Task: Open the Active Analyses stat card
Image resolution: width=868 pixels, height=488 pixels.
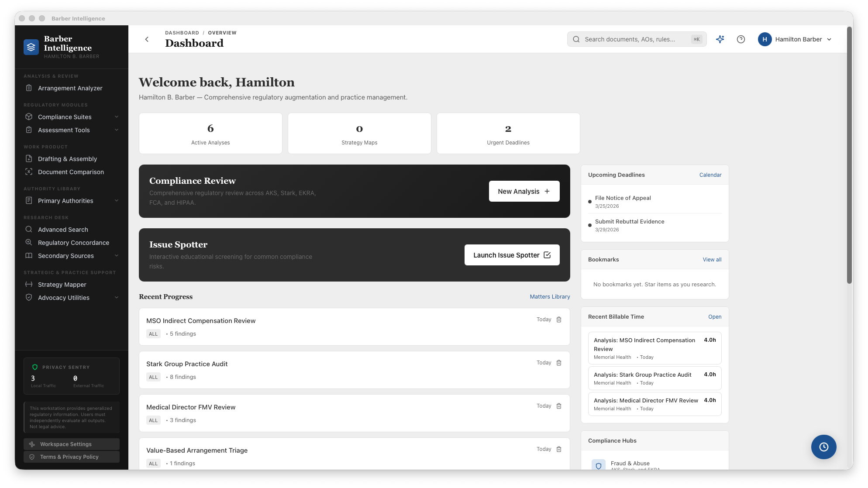Action: (210, 134)
